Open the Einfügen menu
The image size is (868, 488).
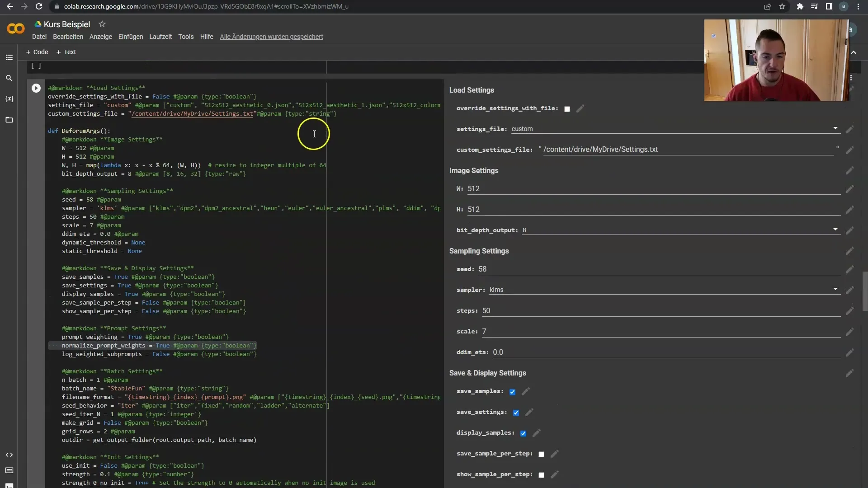(x=131, y=37)
